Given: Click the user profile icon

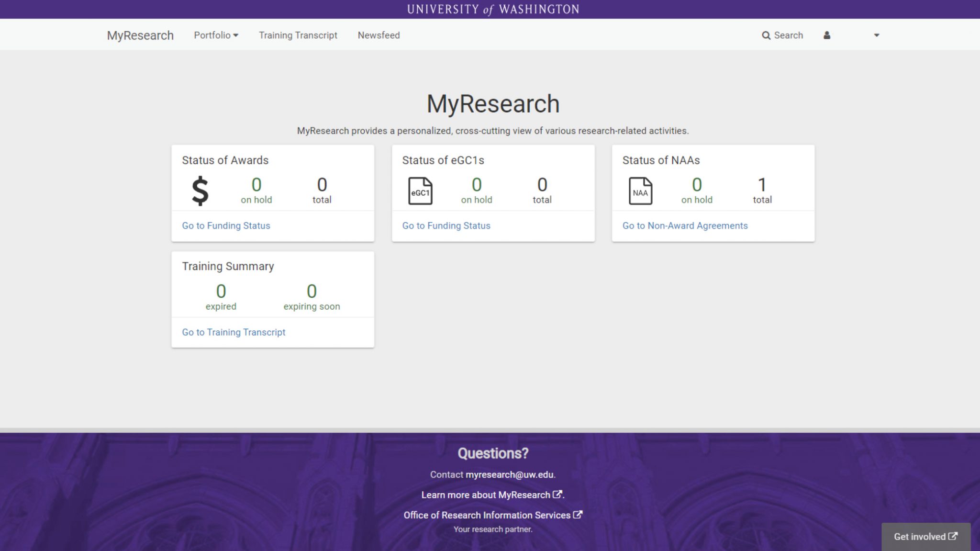Looking at the screenshot, I should tap(826, 35).
